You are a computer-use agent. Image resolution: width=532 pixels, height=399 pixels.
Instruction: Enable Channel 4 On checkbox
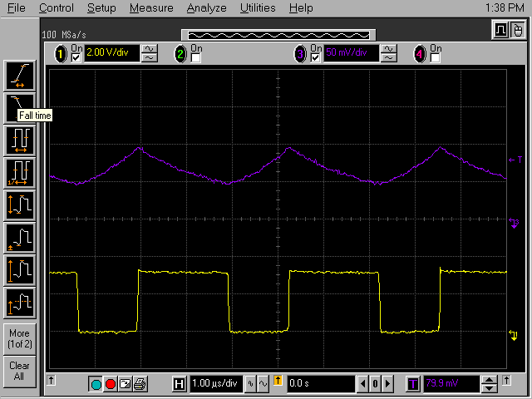pyautogui.click(x=433, y=58)
